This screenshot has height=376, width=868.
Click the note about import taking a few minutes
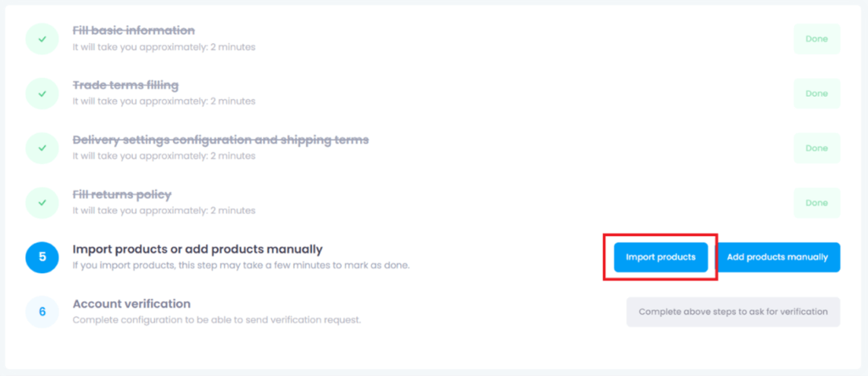pyautogui.click(x=242, y=266)
